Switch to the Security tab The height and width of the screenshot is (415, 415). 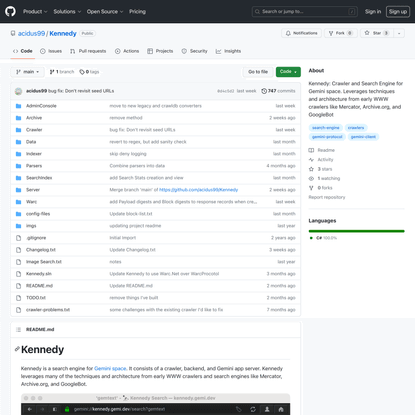(x=194, y=51)
